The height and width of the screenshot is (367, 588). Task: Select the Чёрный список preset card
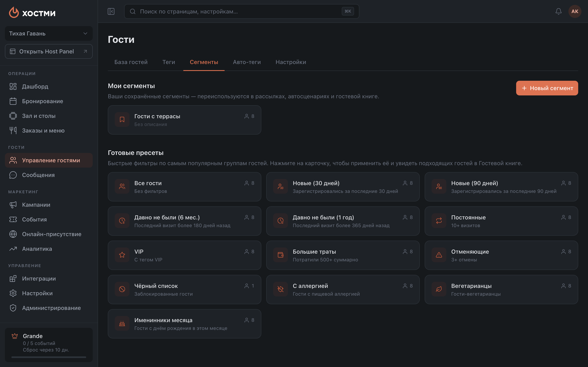184,290
